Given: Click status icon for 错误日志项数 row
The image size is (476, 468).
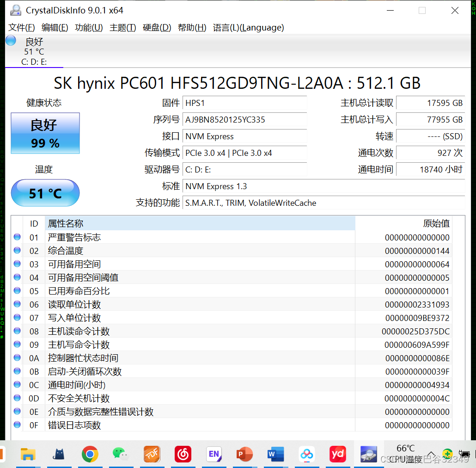Looking at the screenshot, I should coord(17,425).
